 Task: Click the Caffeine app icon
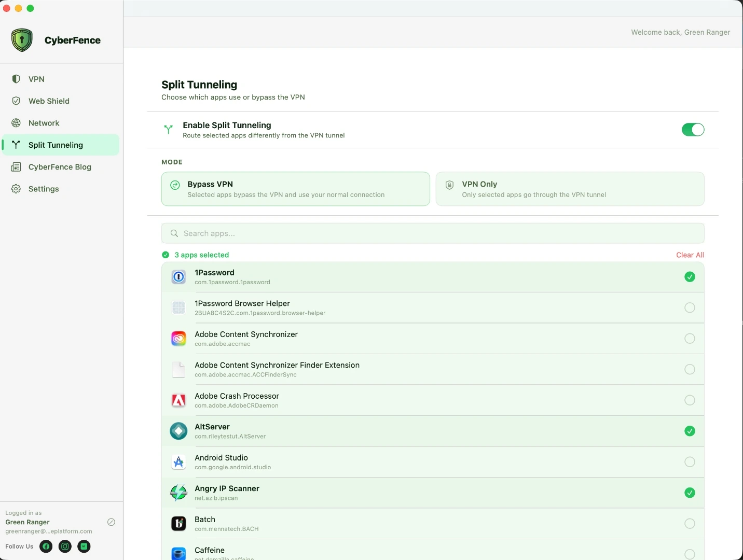(x=178, y=553)
